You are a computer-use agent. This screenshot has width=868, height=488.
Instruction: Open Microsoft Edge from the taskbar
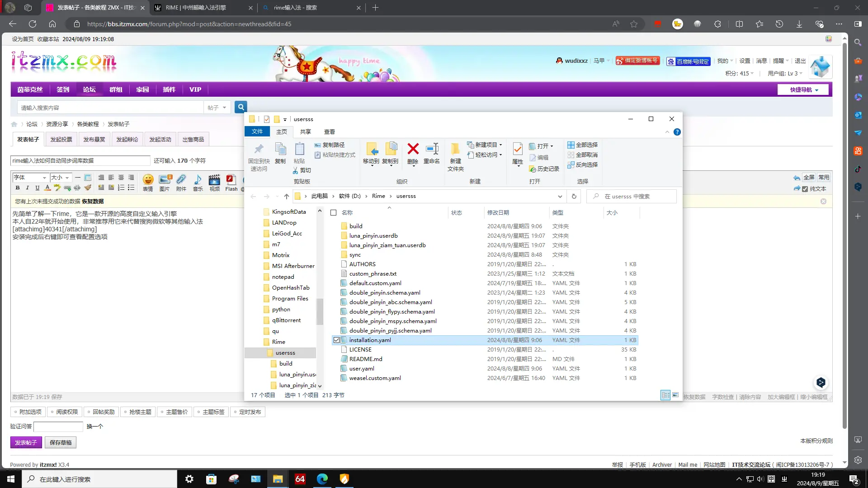point(322,479)
